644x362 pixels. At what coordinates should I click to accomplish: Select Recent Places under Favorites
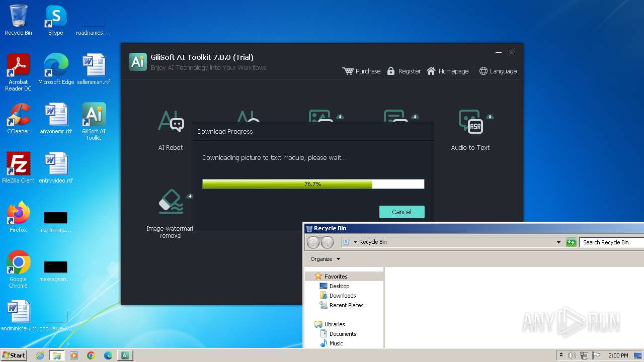pos(346,305)
